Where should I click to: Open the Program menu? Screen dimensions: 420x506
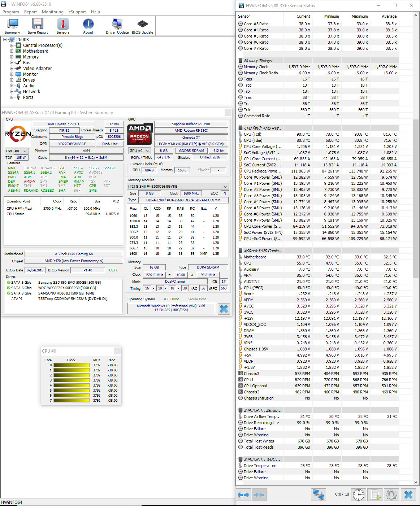(11, 12)
